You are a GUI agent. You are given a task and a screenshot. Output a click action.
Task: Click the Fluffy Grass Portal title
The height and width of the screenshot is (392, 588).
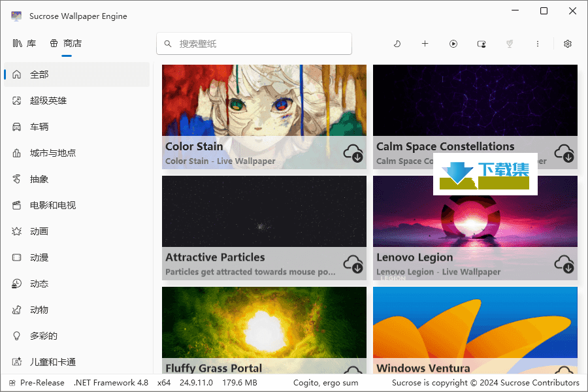(x=214, y=368)
